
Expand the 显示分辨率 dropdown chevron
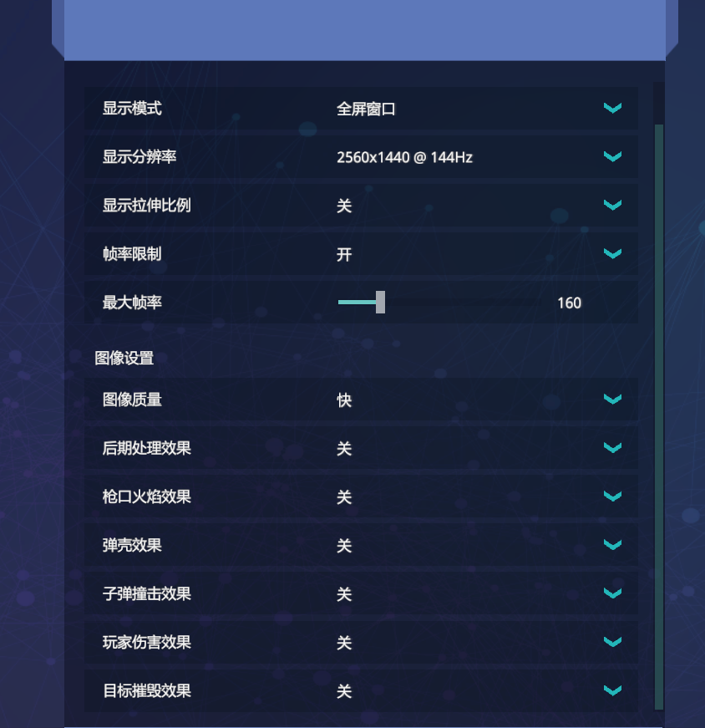tap(612, 156)
